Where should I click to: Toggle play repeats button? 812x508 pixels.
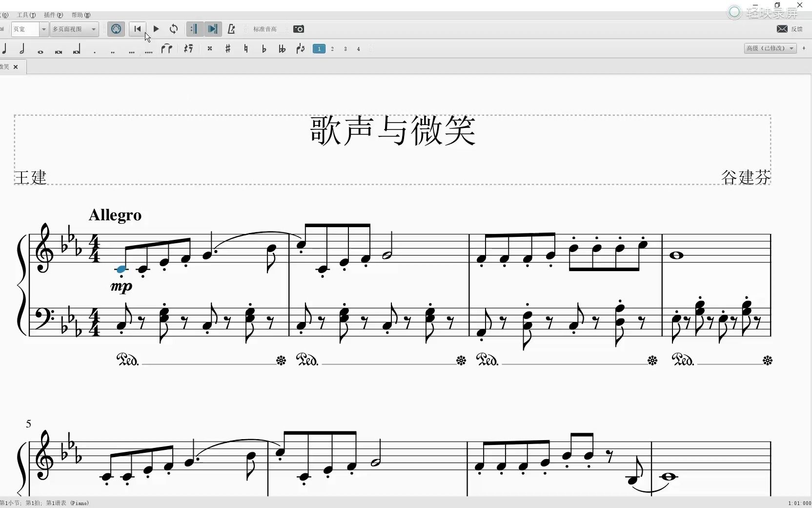195,29
